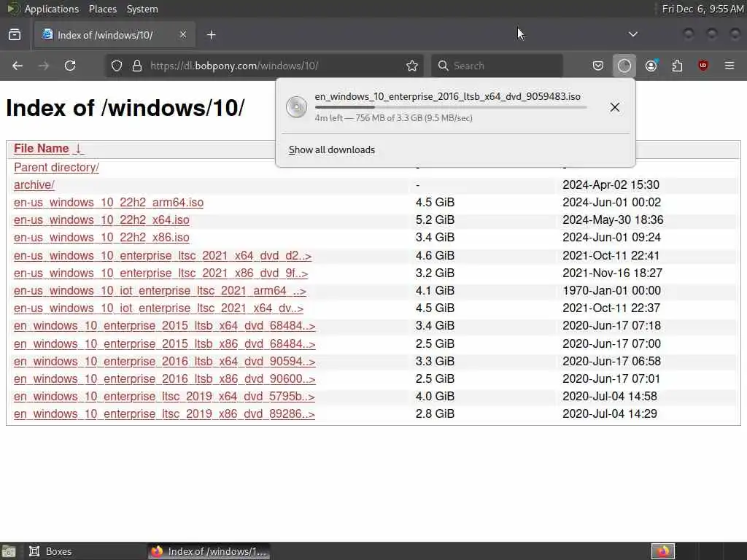This screenshot has height=560, width=747.
Task: Close the Index of /windows/10/ tab
Action: click(183, 35)
